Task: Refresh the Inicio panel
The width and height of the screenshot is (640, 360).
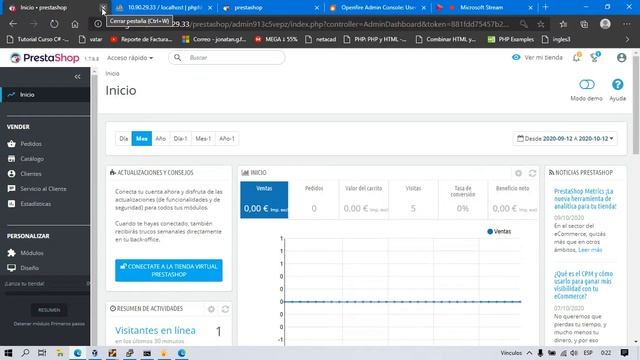Action: point(532,173)
